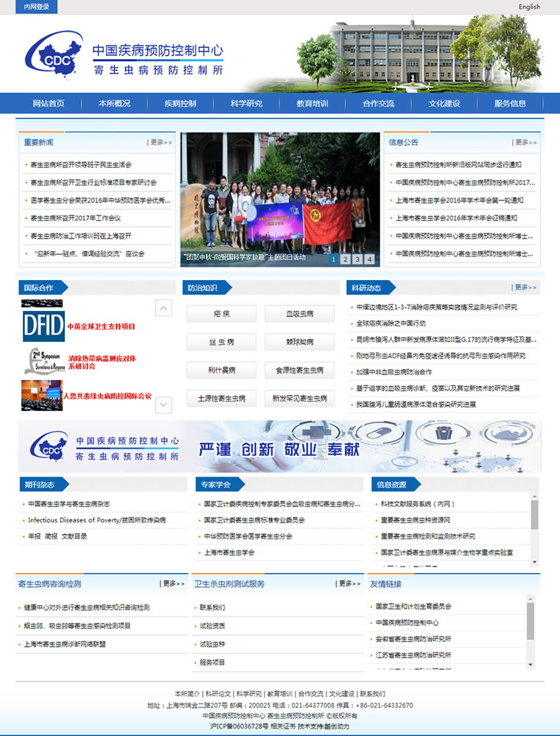
Task: Jump to slide 4 of the news slideshow
Action: 369,259
